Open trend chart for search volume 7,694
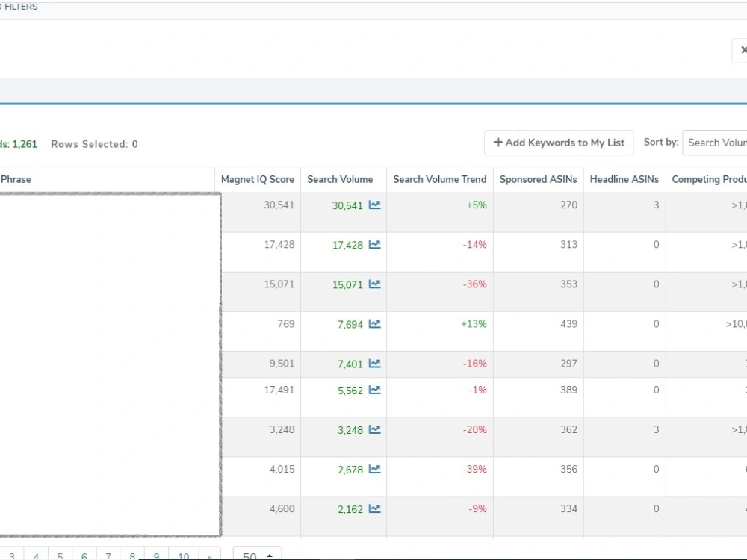747x560 pixels. [x=375, y=324]
